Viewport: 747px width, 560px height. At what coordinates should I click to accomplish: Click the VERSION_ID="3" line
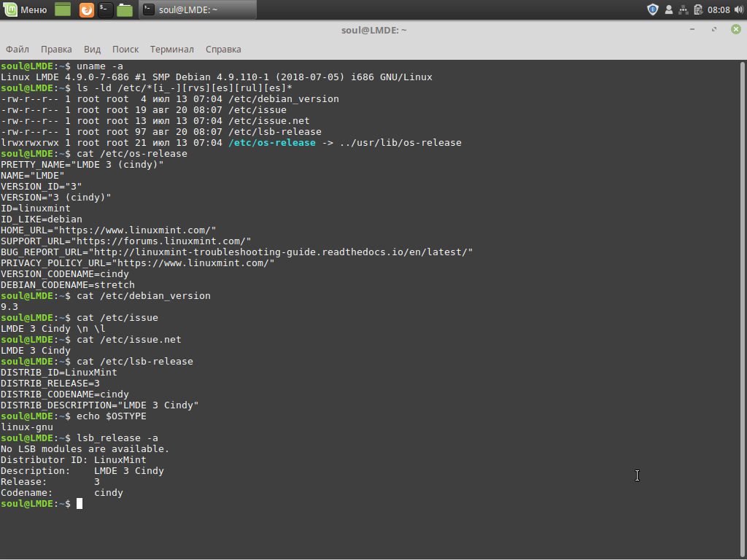41,187
